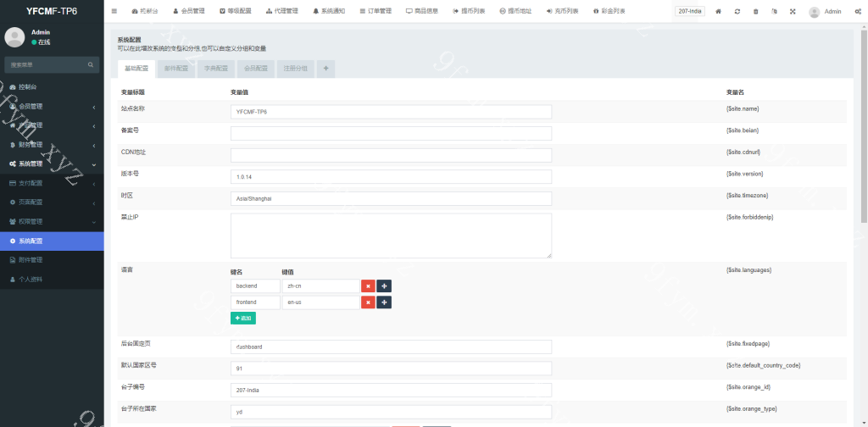Screen dimensions: 868x427
Task: Open 会员管理 in the top navigation bar
Action: [189, 11]
